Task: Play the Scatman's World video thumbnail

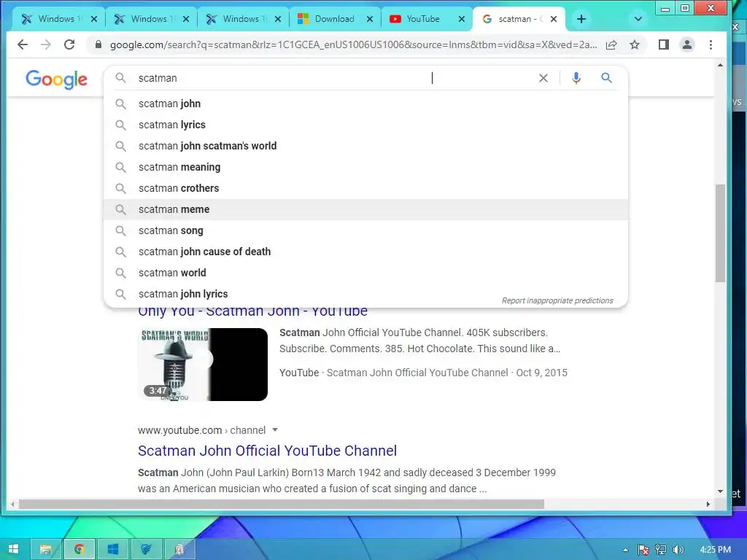Action: [203, 365]
